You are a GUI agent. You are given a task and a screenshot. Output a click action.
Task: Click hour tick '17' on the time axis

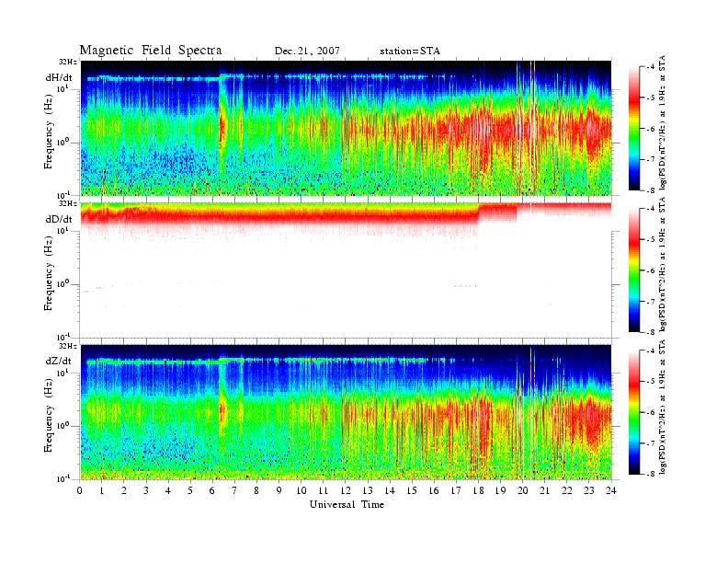coord(456,491)
